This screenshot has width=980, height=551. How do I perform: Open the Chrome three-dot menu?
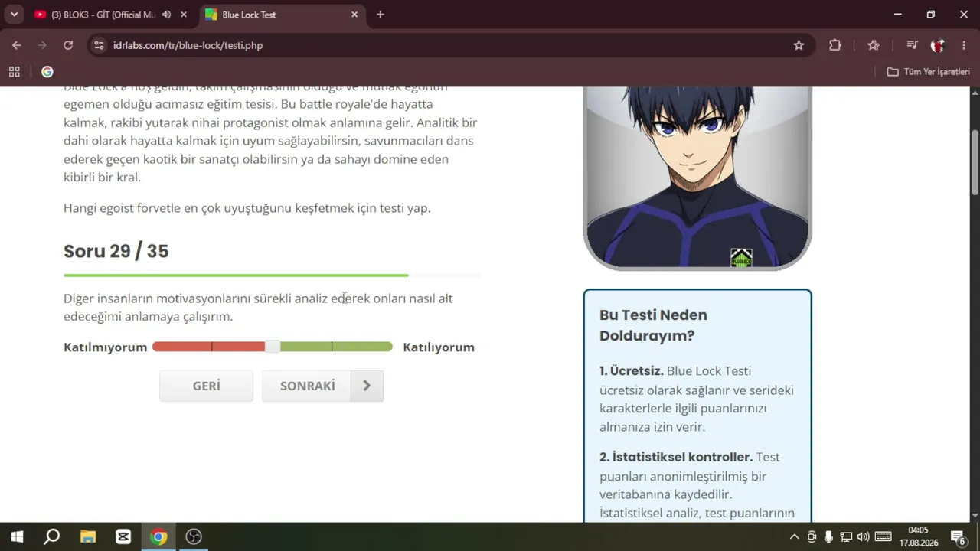[x=963, y=45]
